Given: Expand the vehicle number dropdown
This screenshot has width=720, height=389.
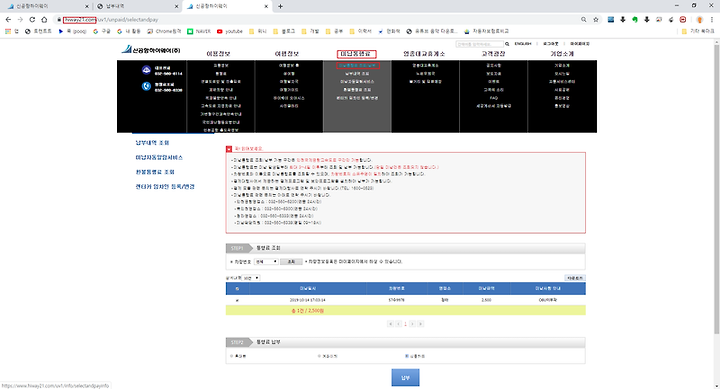Looking at the screenshot, I should tap(266, 261).
